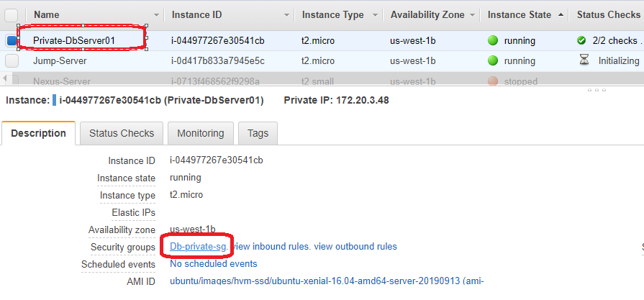Sort by Instance State using arrow

(x=561, y=15)
